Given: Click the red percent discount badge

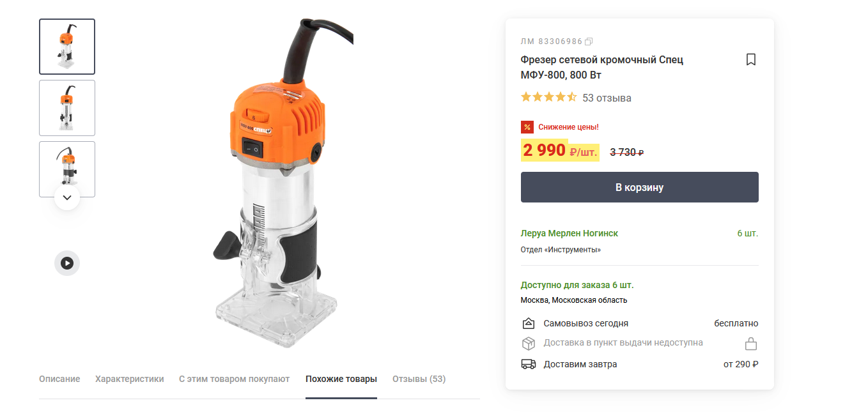Looking at the screenshot, I should 527,127.
